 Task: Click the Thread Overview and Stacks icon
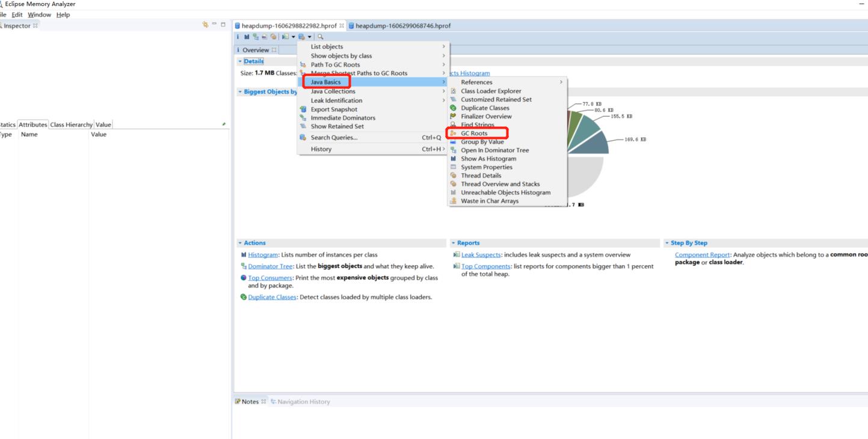pyautogui.click(x=454, y=184)
